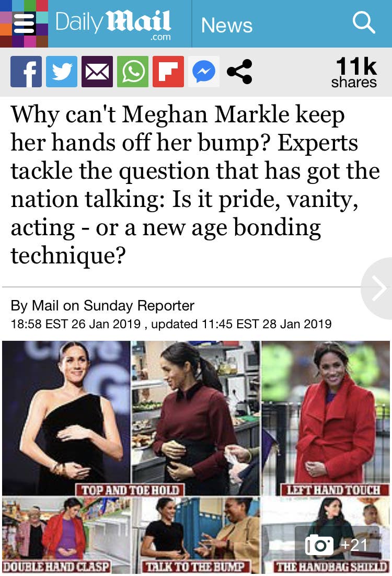Open the burgundy shirt kitchen photo
This screenshot has height=576, width=392.
(x=195, y=418)
